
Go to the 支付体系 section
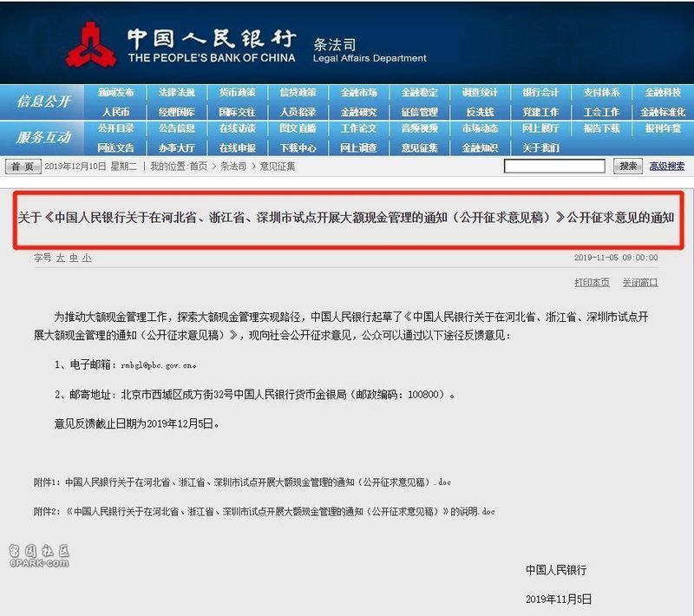(601, 93)
